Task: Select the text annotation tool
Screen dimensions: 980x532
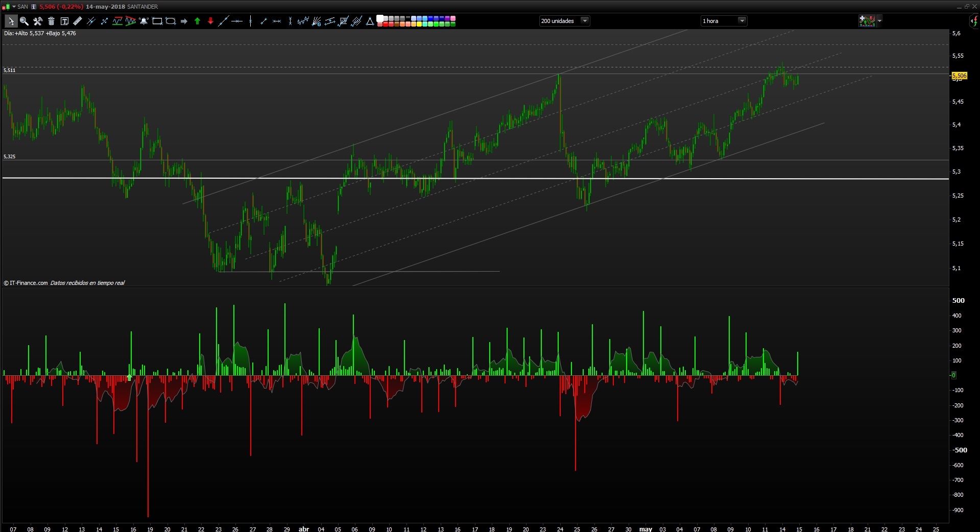Action: click(x=64, y=21)
